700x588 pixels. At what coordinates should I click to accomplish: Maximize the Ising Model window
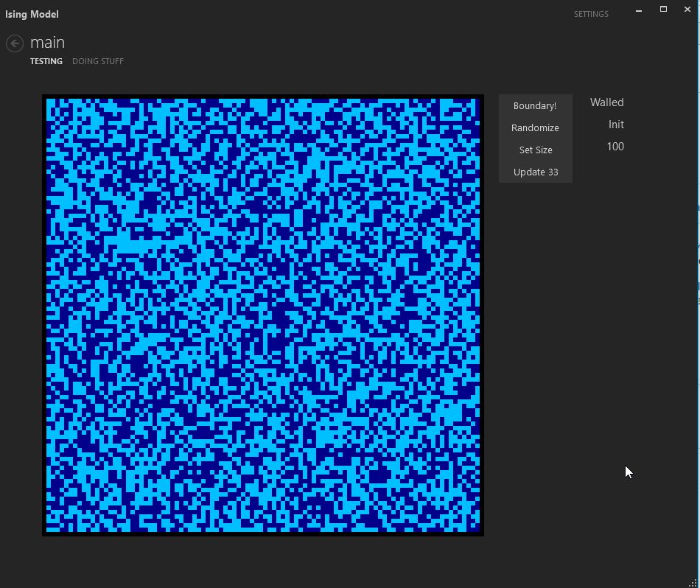pos(663,10)
